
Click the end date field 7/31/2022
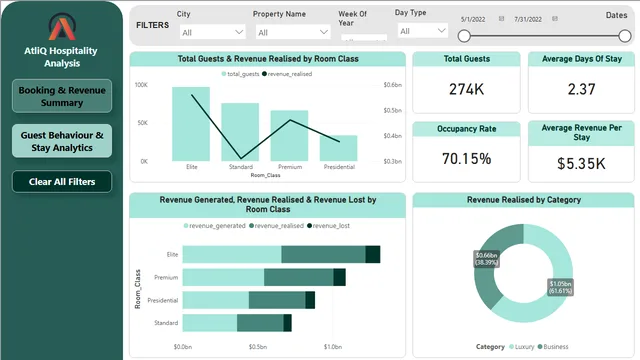pos(528,19)
